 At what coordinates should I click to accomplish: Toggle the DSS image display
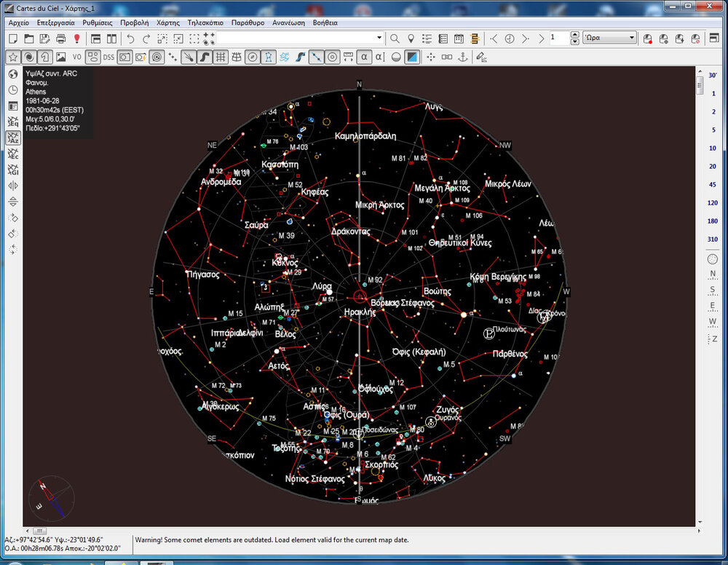click(108, 57)
